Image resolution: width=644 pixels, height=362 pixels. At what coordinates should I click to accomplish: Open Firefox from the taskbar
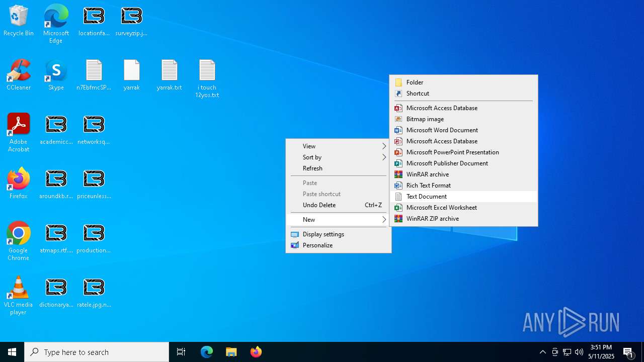[256, 352]
